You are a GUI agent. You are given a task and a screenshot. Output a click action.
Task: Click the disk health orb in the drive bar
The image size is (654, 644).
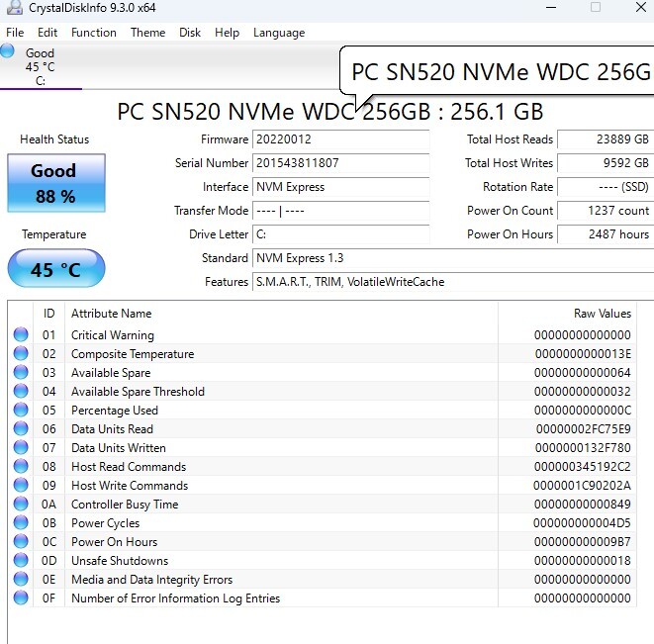[8, 51]
